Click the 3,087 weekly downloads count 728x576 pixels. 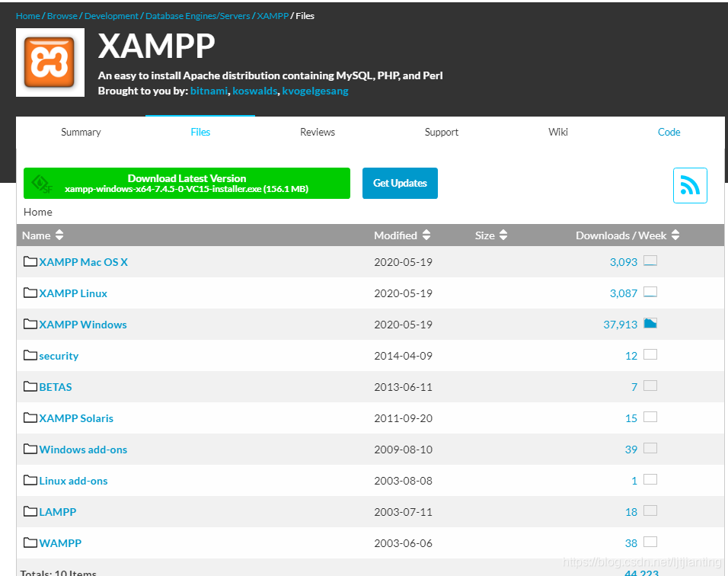pos(624,293)
